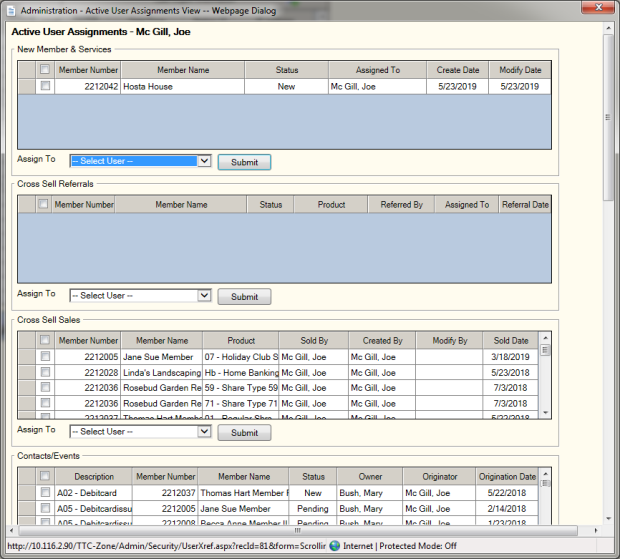The image size is (620, 559).
Task: Submit the Cross Sell Referrals assignment
Action: click(244, 296)
